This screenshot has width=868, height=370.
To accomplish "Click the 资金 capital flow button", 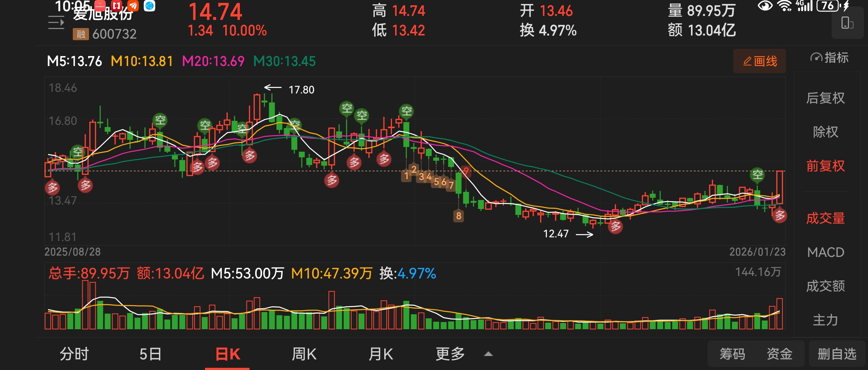I will pos(779,354).
